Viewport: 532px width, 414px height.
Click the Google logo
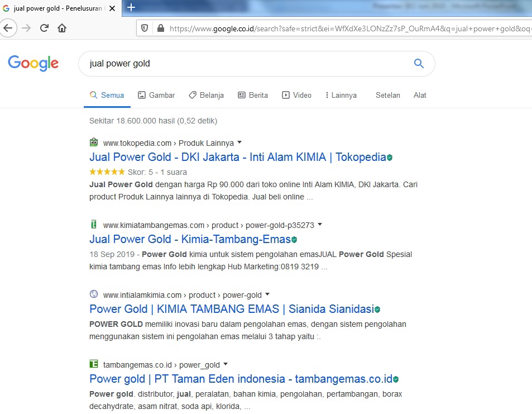coord(33,63)
